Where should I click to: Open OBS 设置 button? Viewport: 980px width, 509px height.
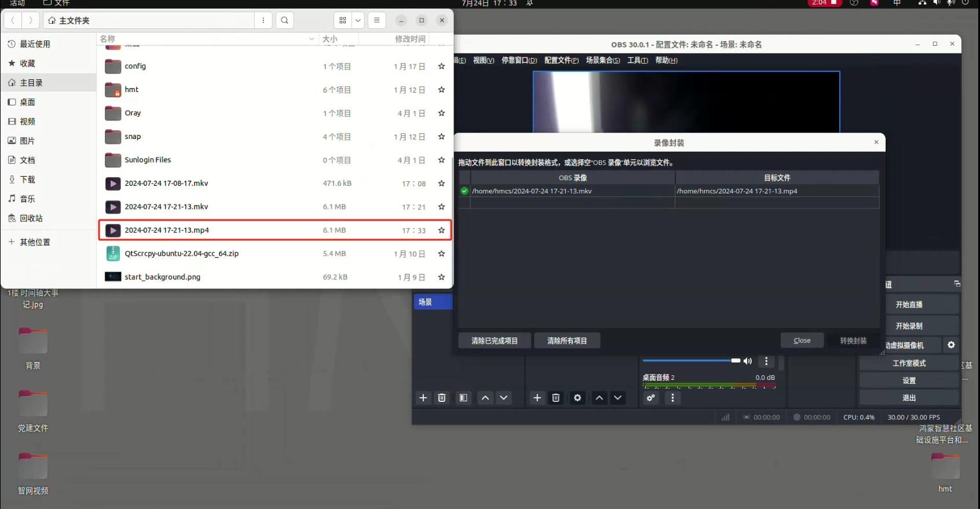909,380
